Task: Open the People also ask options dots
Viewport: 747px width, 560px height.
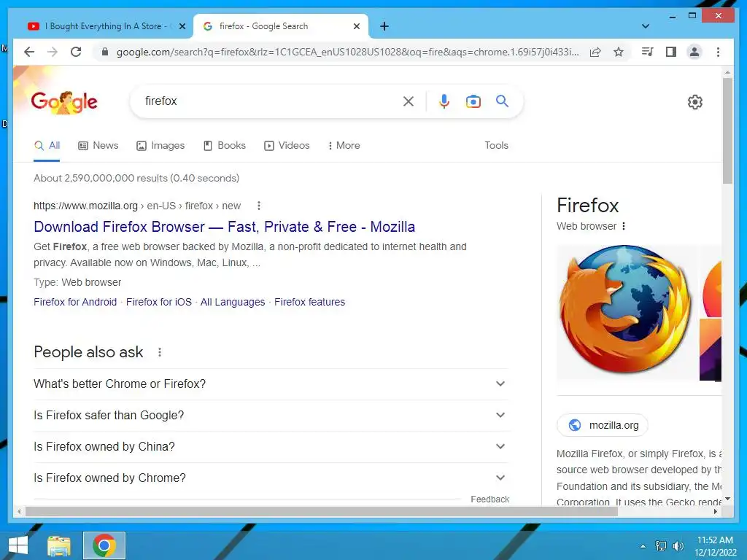Action: click(160, 352)
